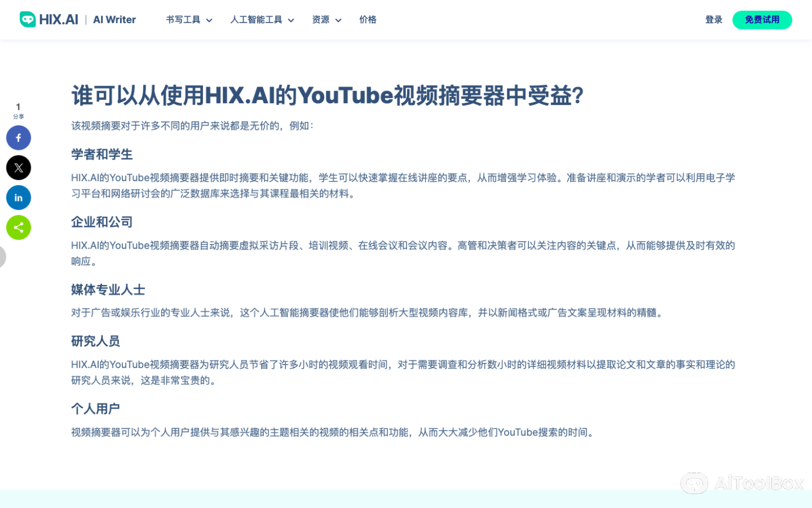Click the AiToolBox watermark icon
Image resolution: width=812 pixels, height=508 pixels.
694,483
